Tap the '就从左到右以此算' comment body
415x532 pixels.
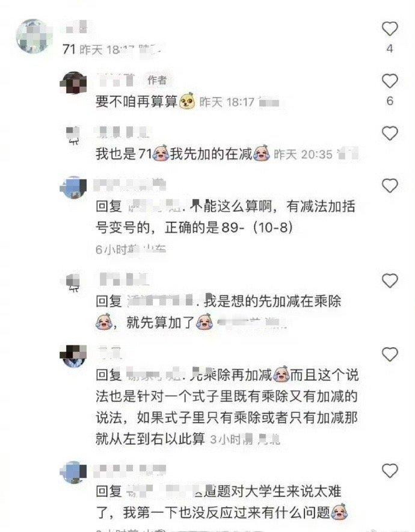(150, 438)
